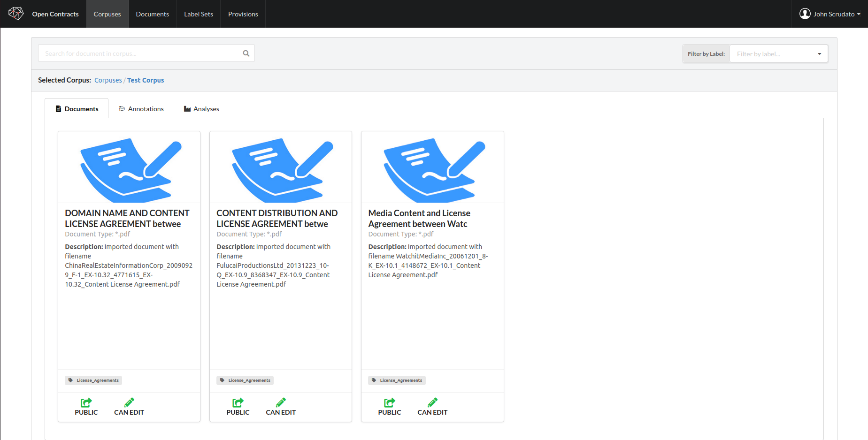868x440 pixels.
Task: Click PUBLIC share icon on CONTENT DISTRIBUTION card
Action: click(238, 402)
